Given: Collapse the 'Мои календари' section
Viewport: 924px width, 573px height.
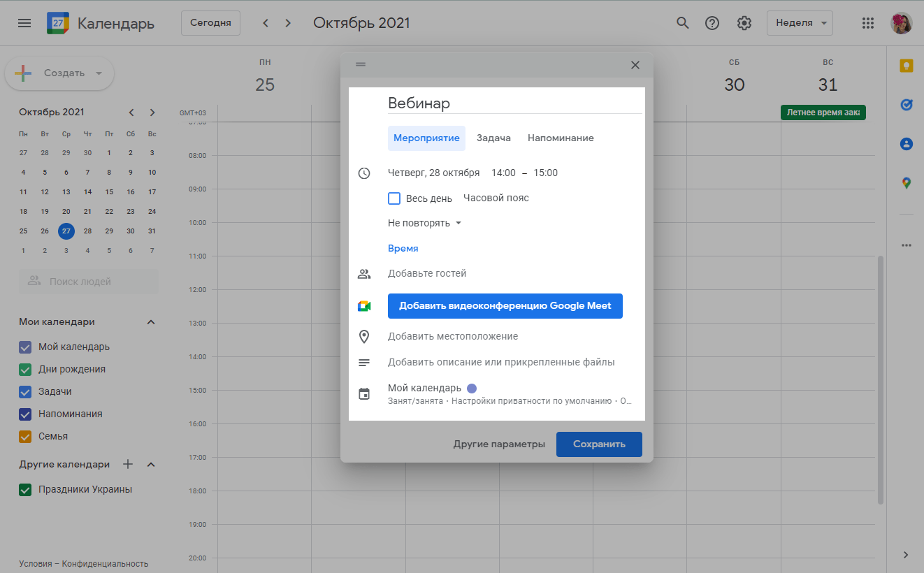Looking at the screenshot, I should [150, 322].
